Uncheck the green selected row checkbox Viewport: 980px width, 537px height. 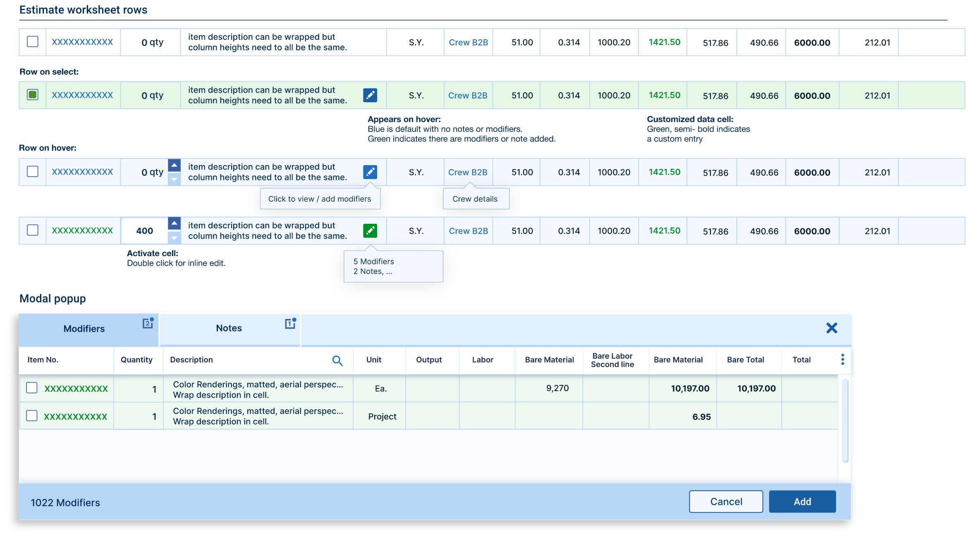[33, 95]
